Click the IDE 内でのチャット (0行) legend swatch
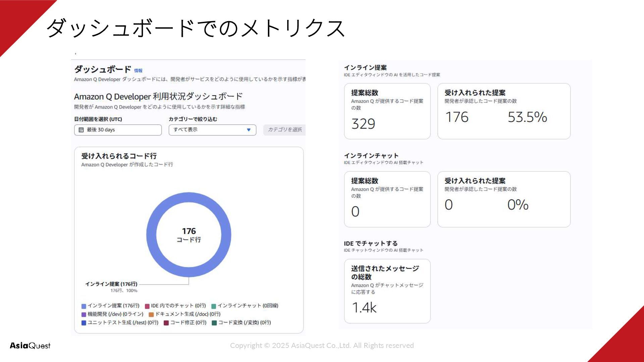This screenshot has height=362, width=644. (147, 306)
